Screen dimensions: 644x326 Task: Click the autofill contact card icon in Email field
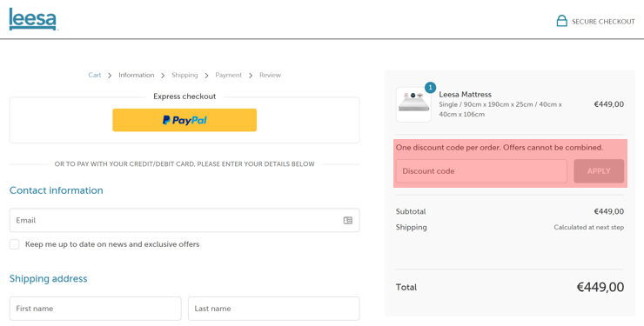pyautogui.click(x=347, y=220)
